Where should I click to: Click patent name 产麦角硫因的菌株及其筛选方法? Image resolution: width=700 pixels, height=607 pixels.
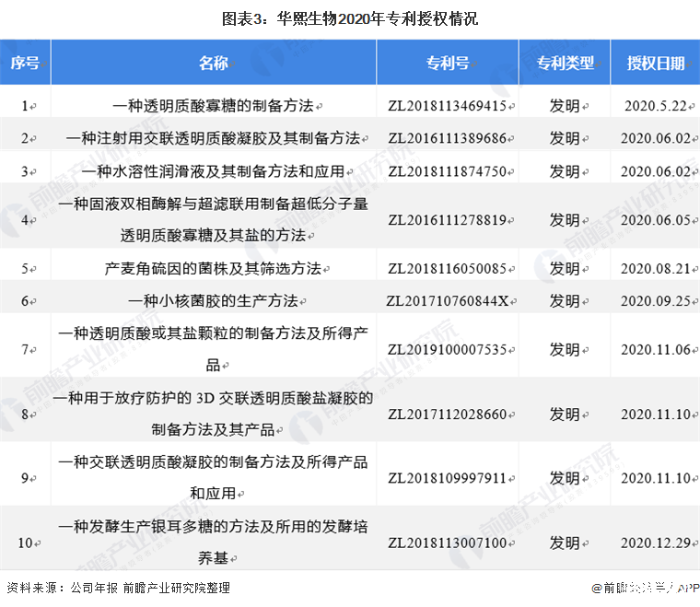[214, 269]
